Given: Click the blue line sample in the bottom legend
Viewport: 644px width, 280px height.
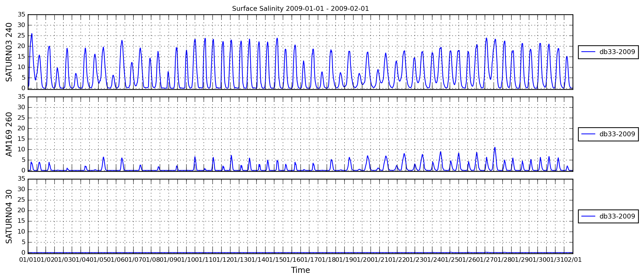Looking at the screenshot, I should [x=588, y=216].
